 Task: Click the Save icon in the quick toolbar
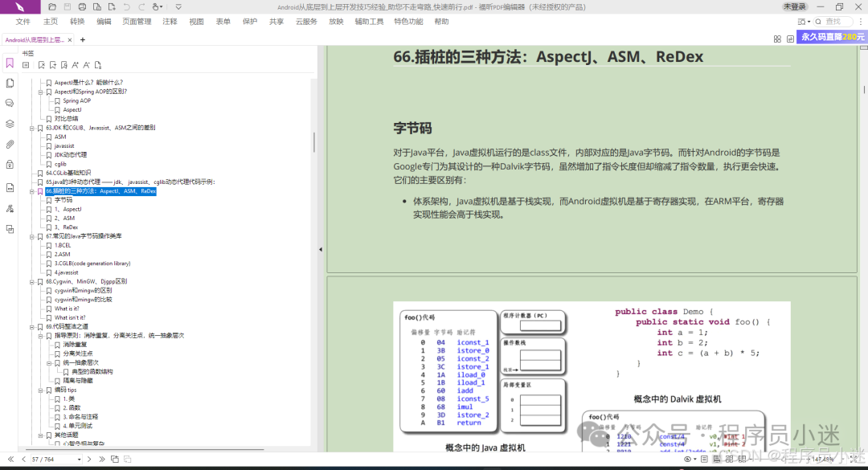pyautogui.click(x=68, y=7)
